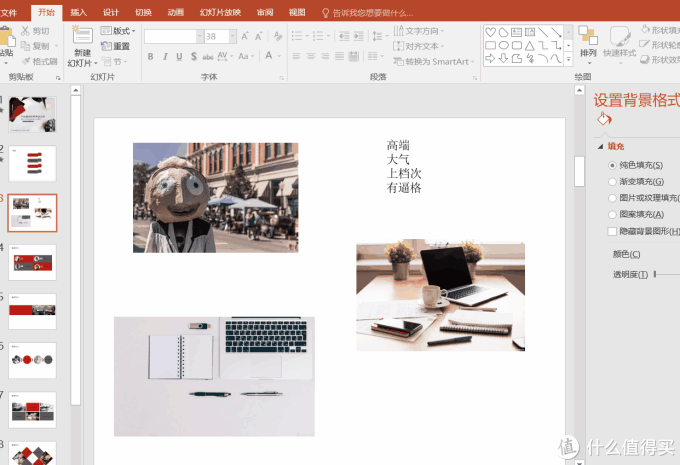Switch to the Animations (动画) tab

[x=176, y=12]
